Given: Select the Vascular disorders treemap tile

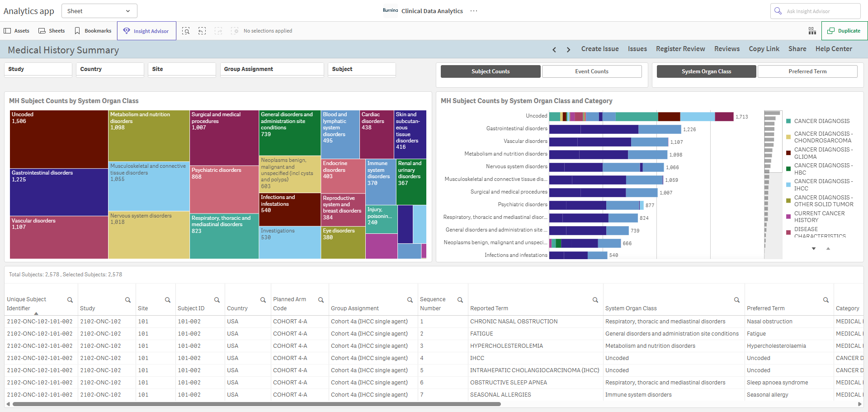Looking at the screenshot, I should (x=59, y=237).
